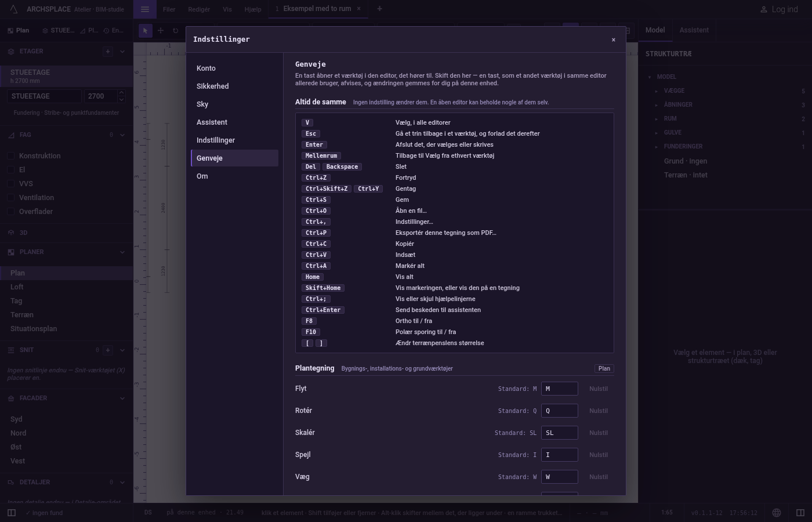Select the arrow selection tool
The height and width of the screenshot is (522, 812).
[x=145, y=31]
